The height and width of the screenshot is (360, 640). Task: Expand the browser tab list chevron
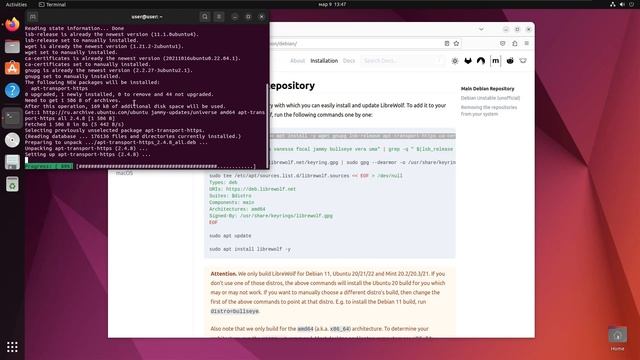click(481, 29)
